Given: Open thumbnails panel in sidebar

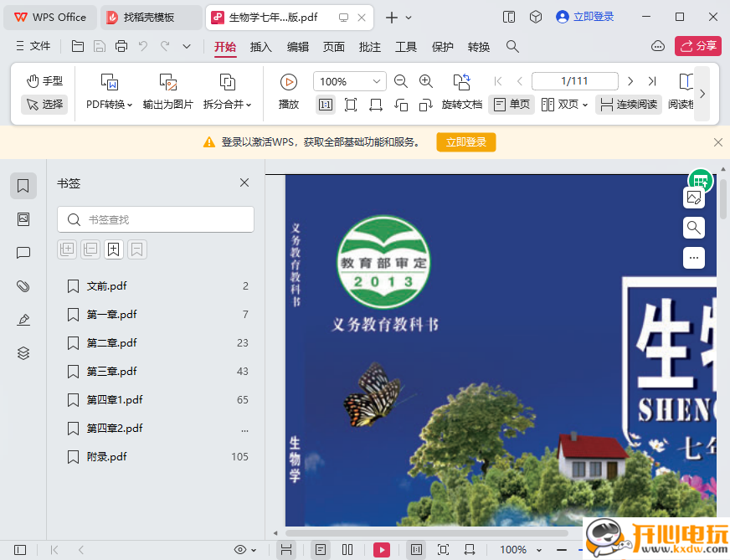Looking at the screenshot, I should click(23, 219).
